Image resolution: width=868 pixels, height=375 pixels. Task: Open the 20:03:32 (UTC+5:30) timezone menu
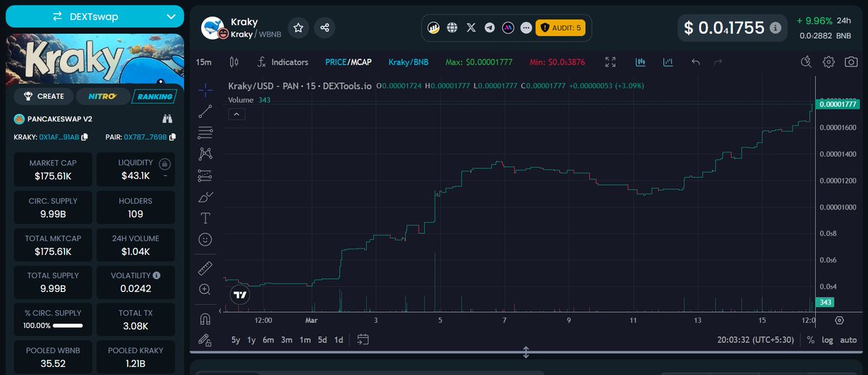[754, 340]
